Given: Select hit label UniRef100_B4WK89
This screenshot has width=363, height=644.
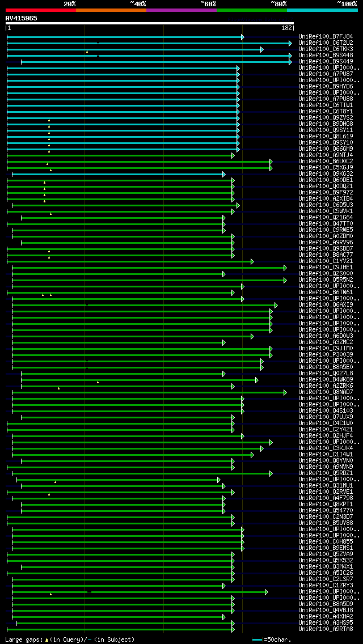Looking at the screenshot, I should [326, 379].
